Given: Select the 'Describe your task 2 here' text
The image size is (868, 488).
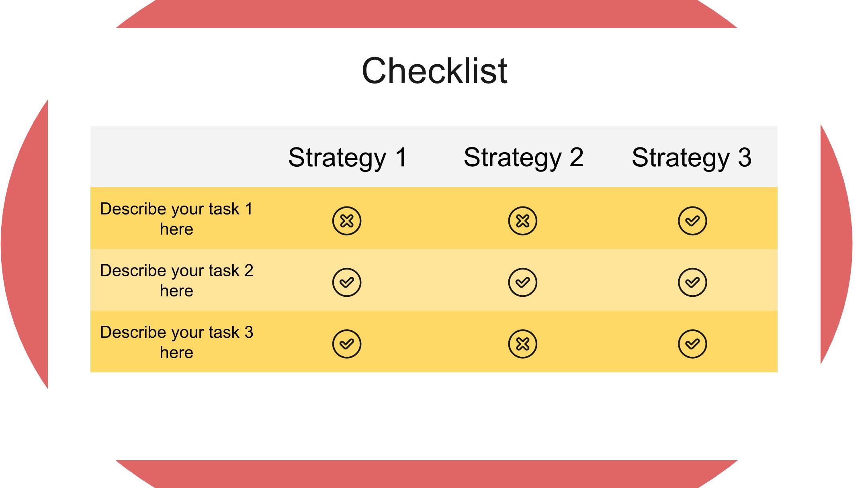Looking at the screenshot, I should [176, 280].
